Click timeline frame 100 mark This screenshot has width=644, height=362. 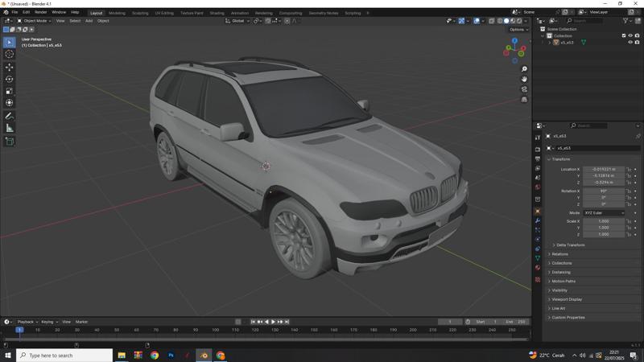(x=215, y=330)
